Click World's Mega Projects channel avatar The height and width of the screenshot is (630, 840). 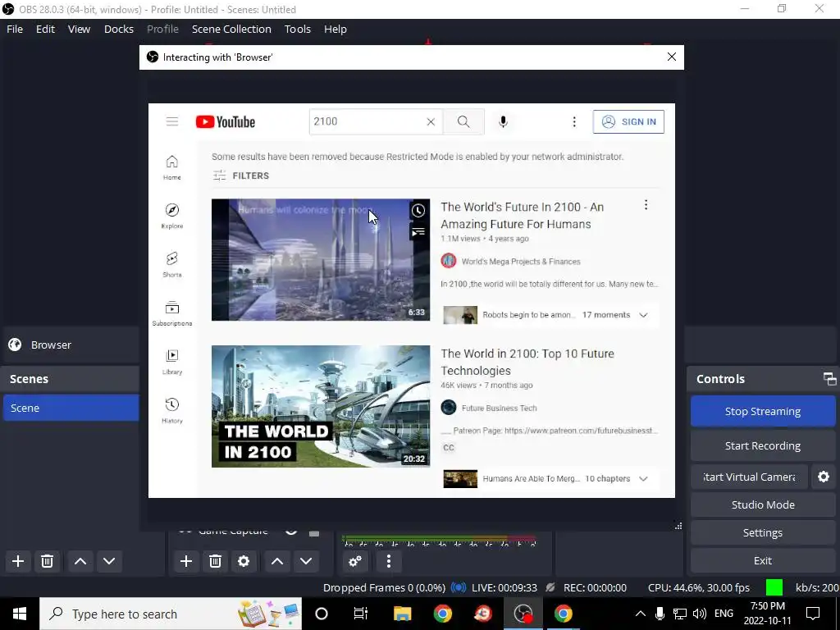point(449,261)
